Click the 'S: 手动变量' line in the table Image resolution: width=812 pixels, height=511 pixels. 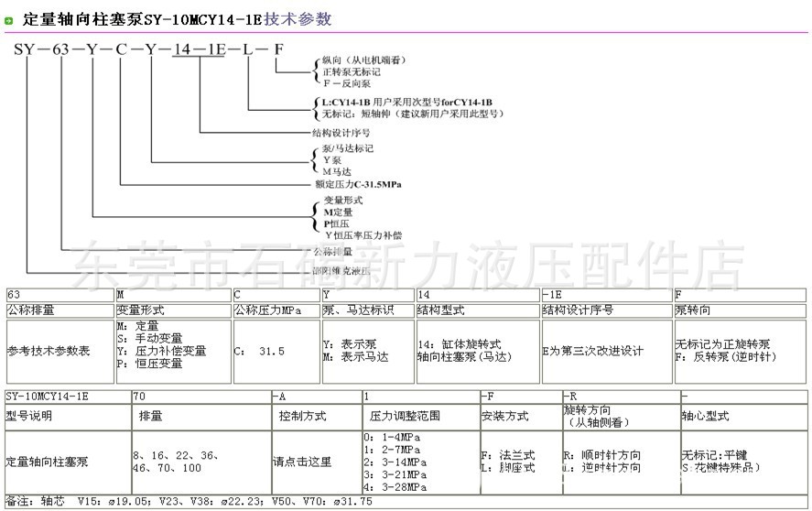tap(149, 339)
